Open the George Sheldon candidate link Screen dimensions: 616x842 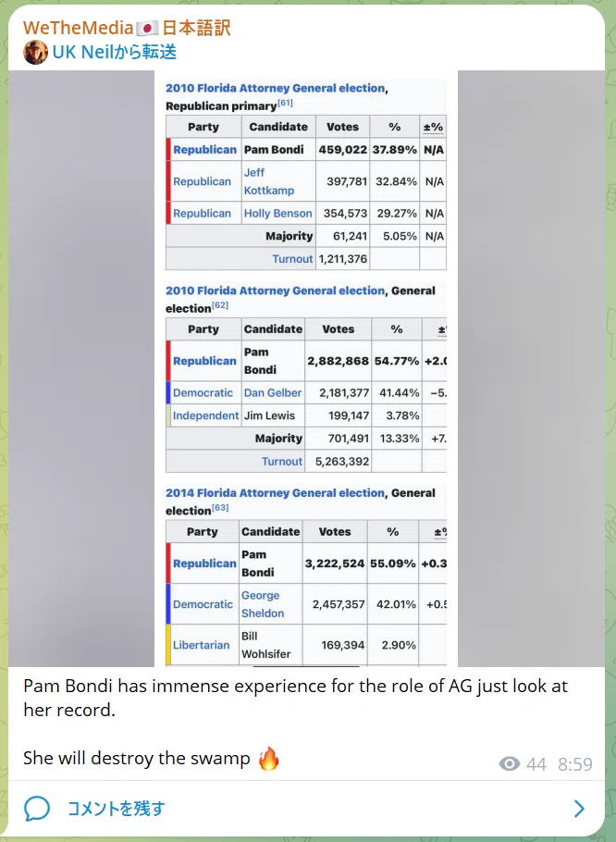[263, 604]
